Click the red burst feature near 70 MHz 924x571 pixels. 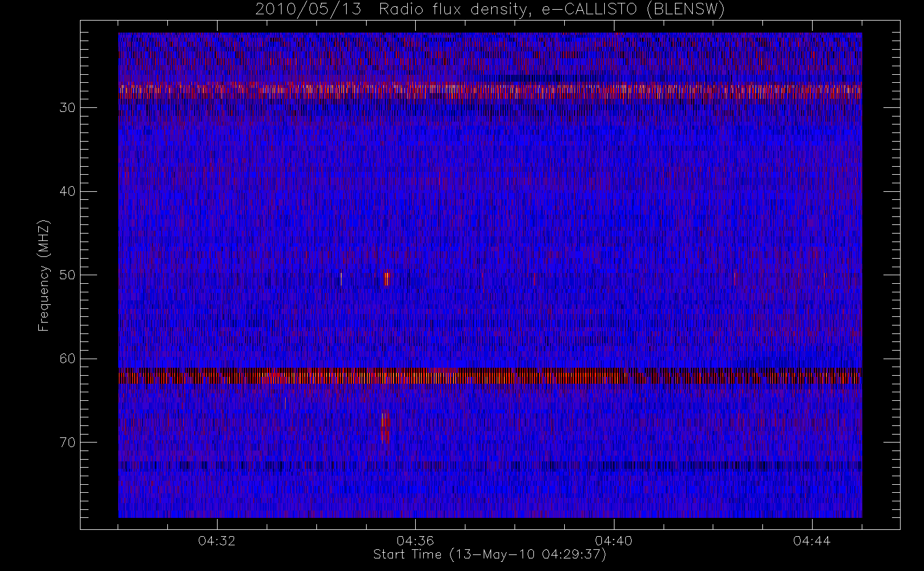tap(386, 428)
